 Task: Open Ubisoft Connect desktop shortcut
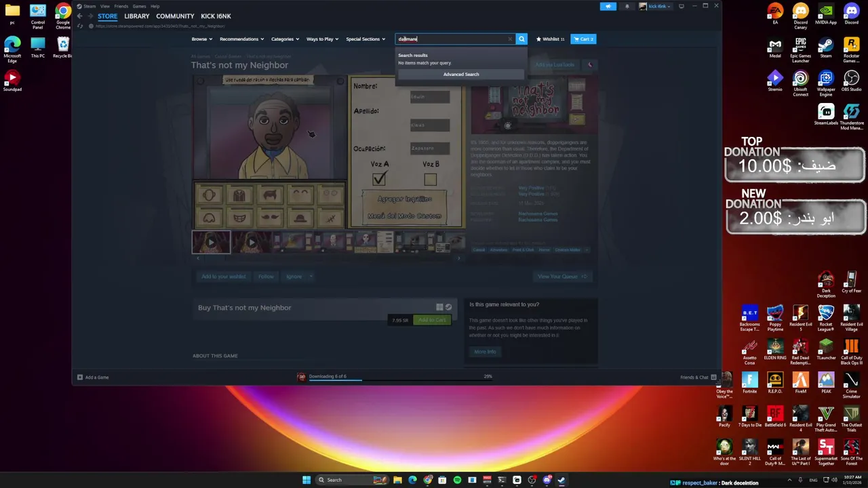pos(801,84)
